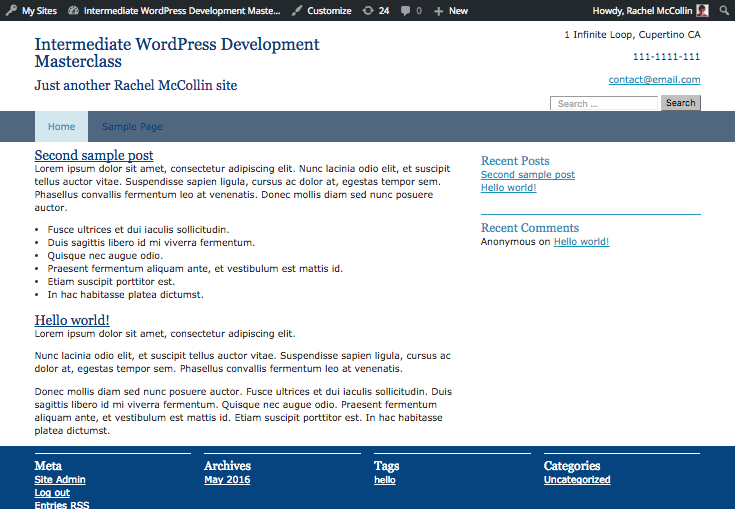The image size is (735, 509).
Task: Click the Recent Comments widget heading
Action: pos(530,228)
